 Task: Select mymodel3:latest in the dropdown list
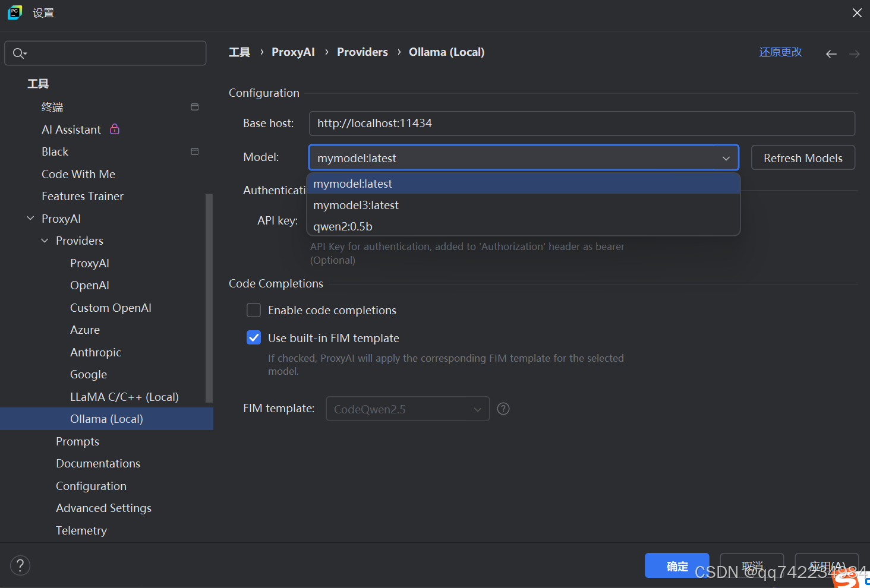[356, 205]
